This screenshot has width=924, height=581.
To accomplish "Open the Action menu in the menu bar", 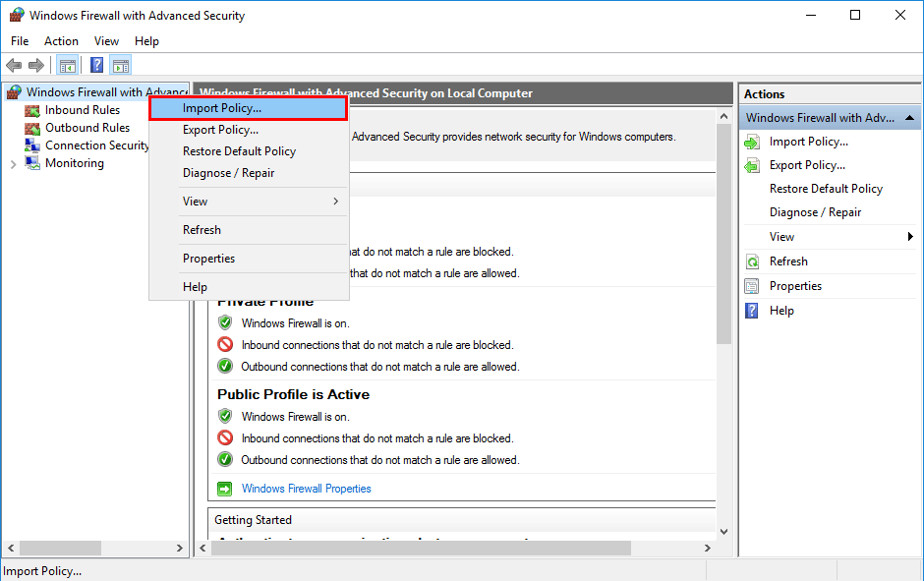I will click(61, 41).
